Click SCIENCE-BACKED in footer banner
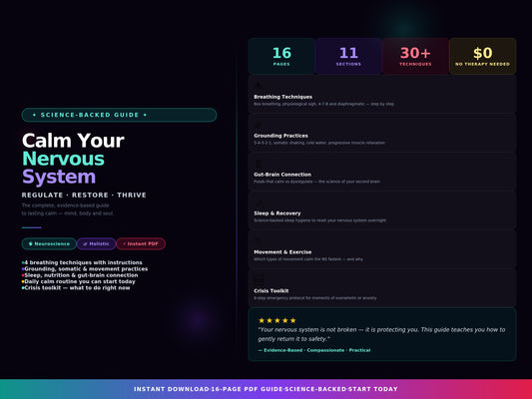The image size is (532, 399). [315, 389]
